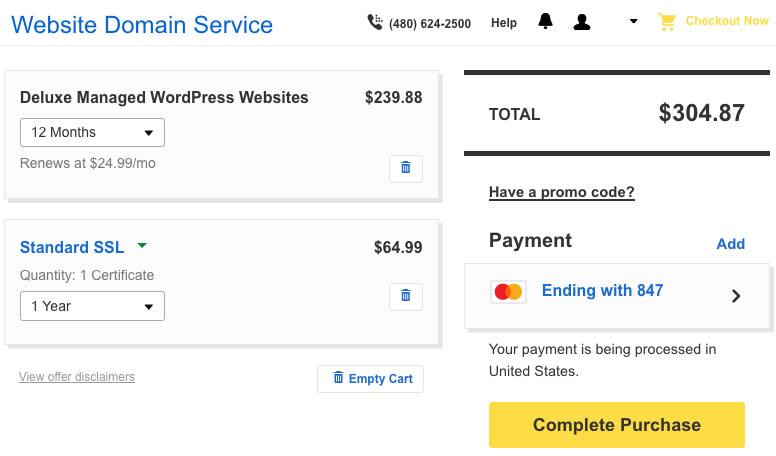Click the chevron arrow on payment card
The height and width of the screenshot is (456, 776).
(x=736, y=296)
